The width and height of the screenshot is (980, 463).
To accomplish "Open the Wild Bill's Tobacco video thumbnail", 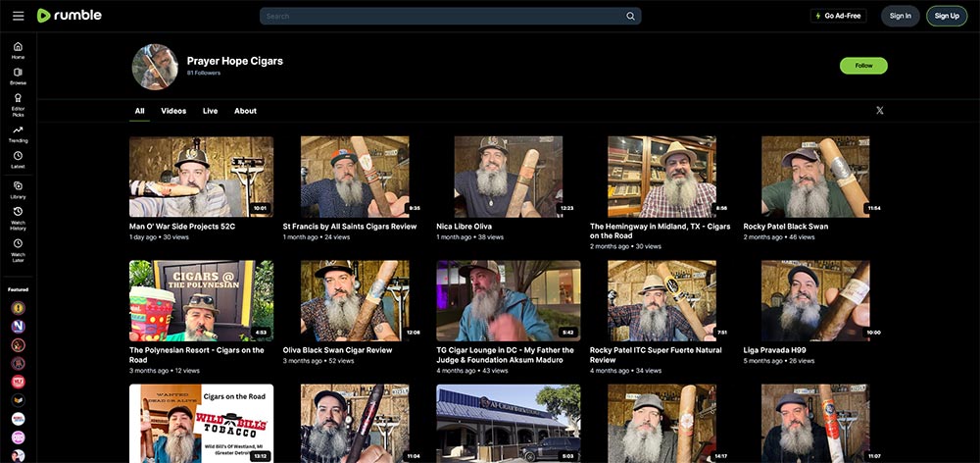I will 201,424.
